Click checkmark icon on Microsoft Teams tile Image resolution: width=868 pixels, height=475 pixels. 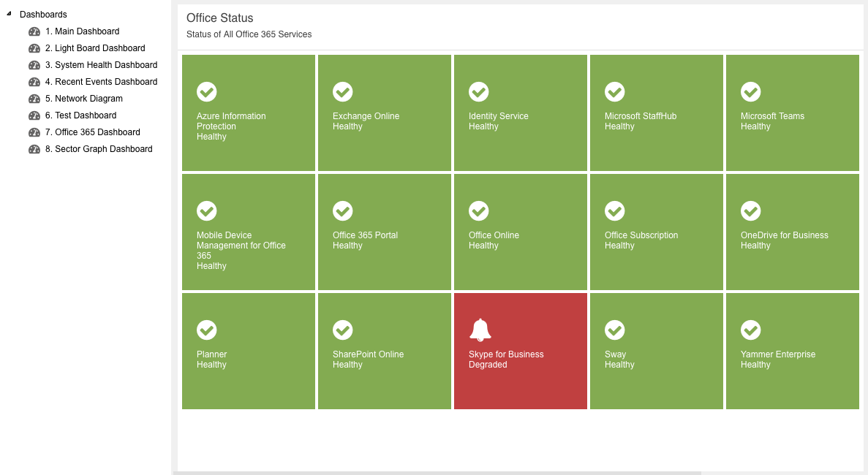pyautogui.click(x=751, y=92)
